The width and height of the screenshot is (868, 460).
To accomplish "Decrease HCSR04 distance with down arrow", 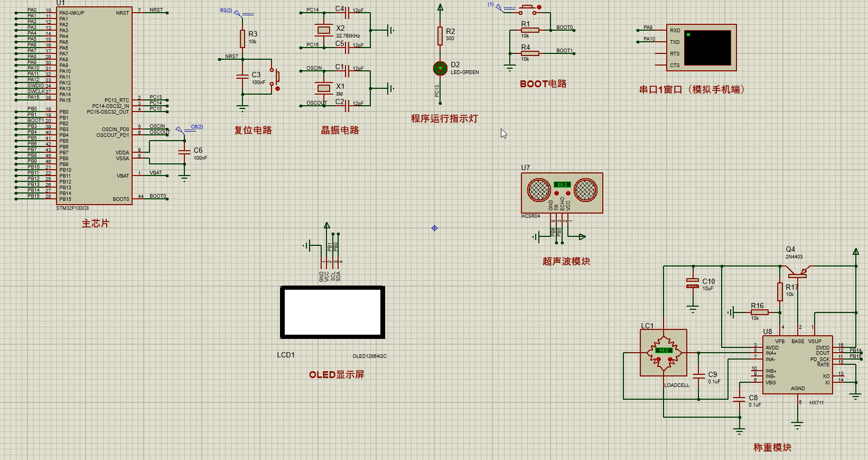I will 556,194.
